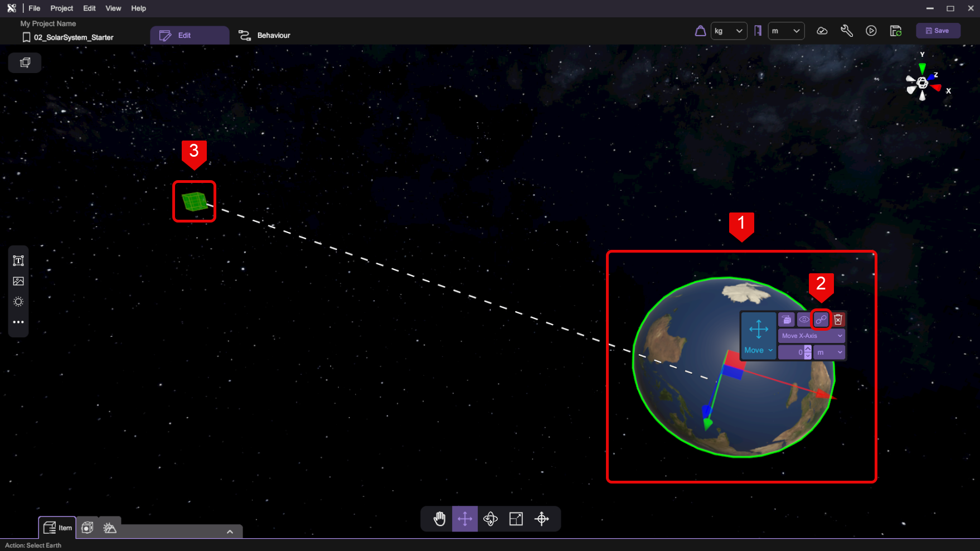
Task: Switch to the Edit mode tab
Action: click(190, 35)
